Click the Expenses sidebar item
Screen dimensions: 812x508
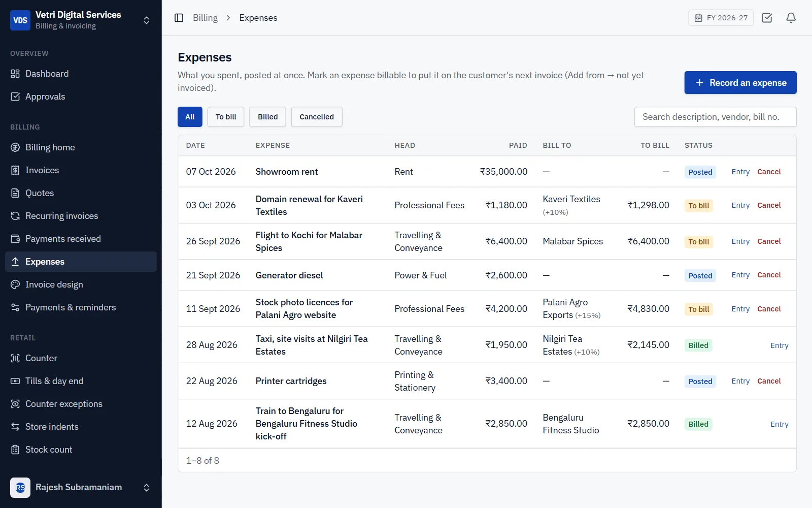(81, 262)
